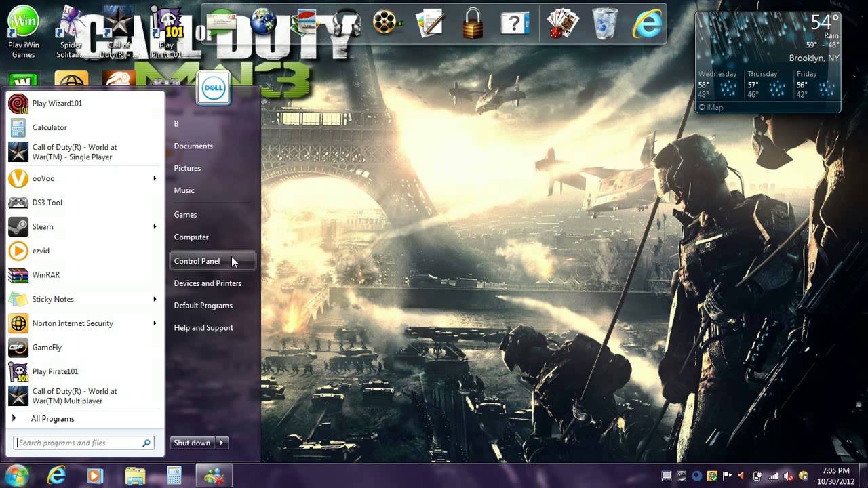This screenshot has height=488, width=868.
Task: Click the question mark help dock icon
Action: [x=515, y=24]
